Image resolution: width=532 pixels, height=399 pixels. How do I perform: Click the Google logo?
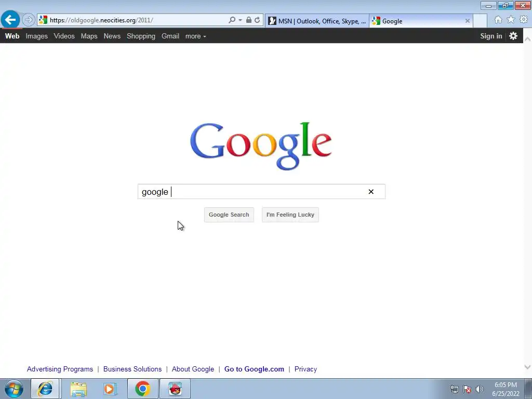coord(261,145)
